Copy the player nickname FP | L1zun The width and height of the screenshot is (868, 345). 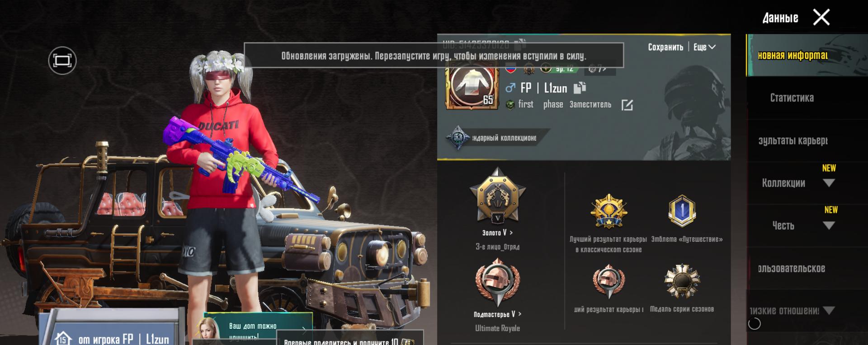580,88
